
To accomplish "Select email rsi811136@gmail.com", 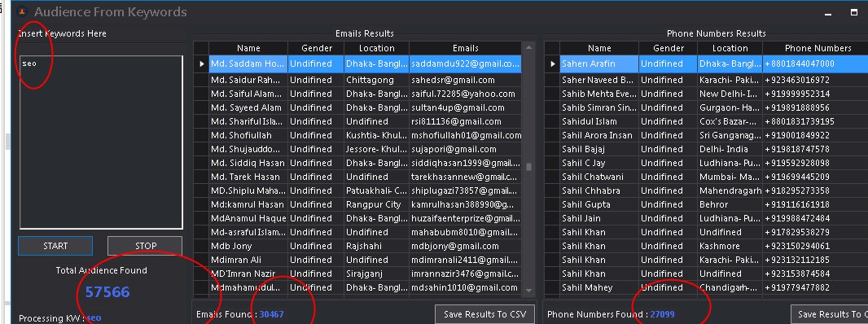I will click(x=465, y=121).
